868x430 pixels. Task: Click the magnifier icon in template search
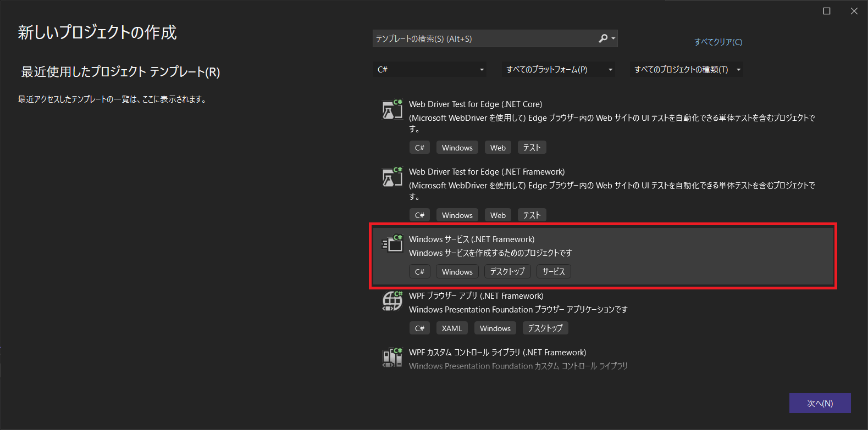click(x=603, y=38)
